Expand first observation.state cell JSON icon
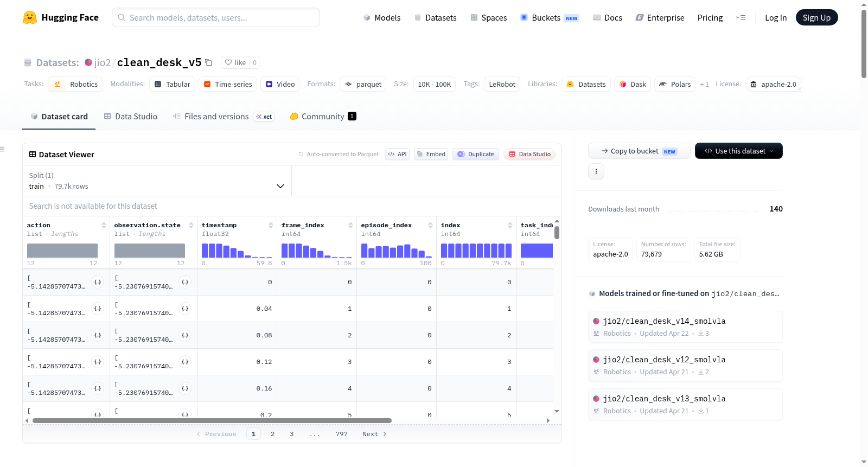The image size is (868, 467). 185,282
